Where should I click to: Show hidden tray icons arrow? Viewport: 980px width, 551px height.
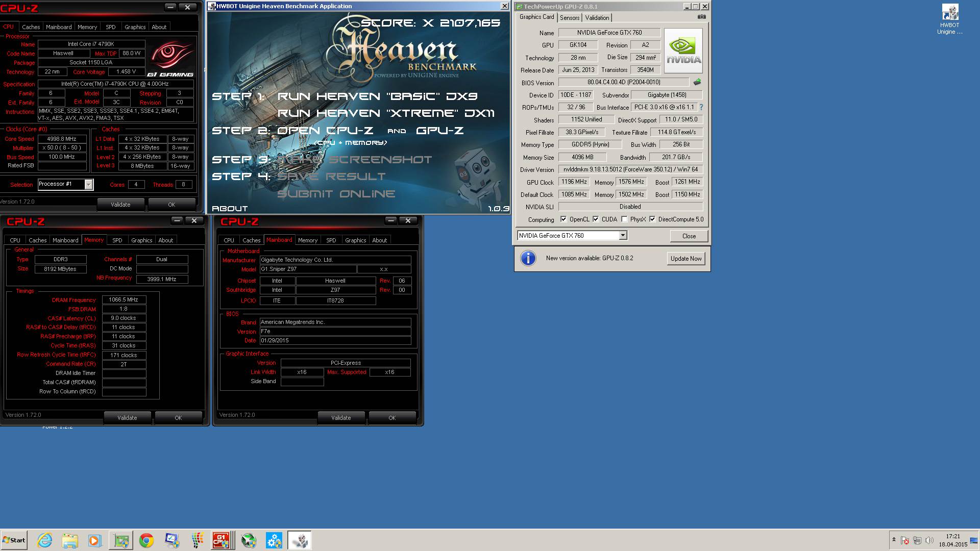click(x=894, y=540)
